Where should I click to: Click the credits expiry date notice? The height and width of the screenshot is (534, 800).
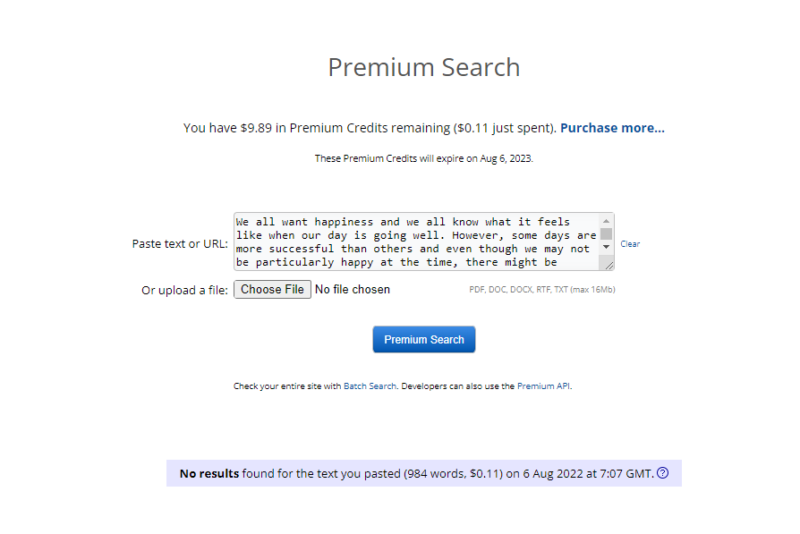(x=424, y=158)
